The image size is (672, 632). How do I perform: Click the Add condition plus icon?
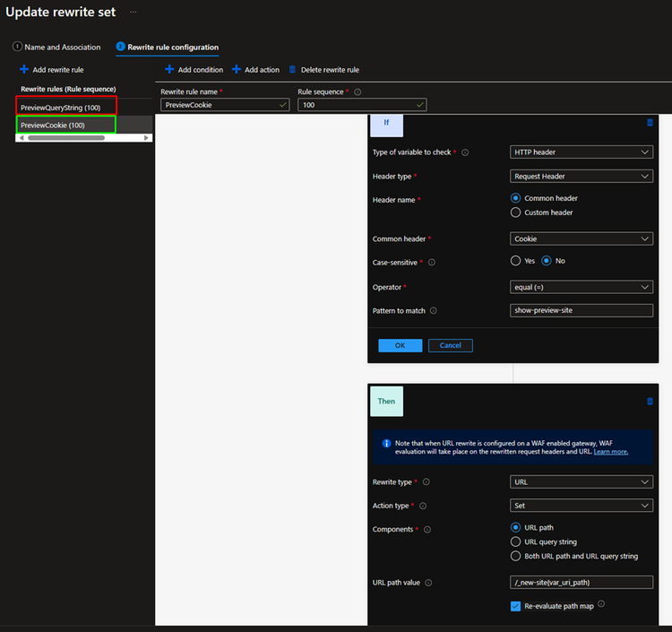[169, 69]
